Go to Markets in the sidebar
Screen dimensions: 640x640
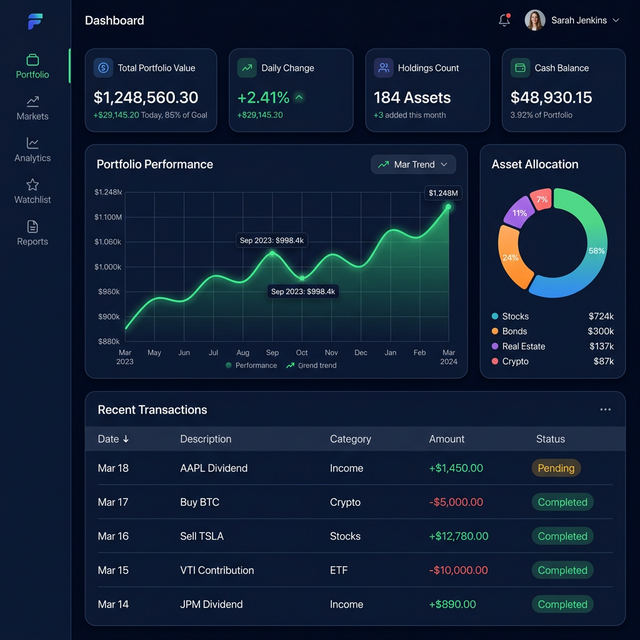pyautogui.click(x=33, y=107)
